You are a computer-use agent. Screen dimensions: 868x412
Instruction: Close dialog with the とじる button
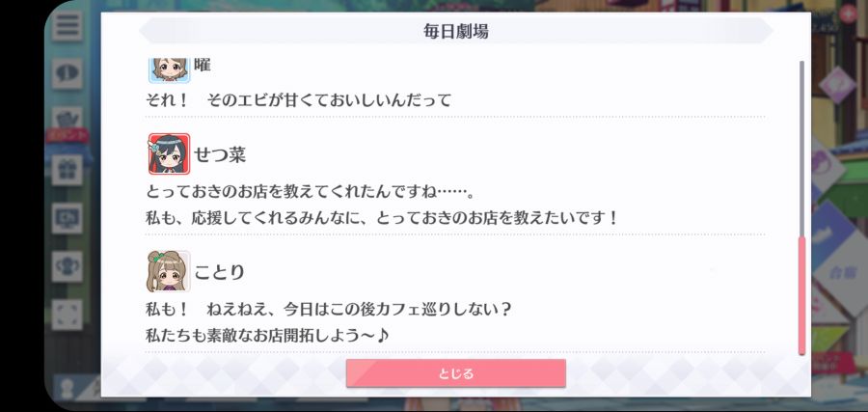[x=455, y=373]
